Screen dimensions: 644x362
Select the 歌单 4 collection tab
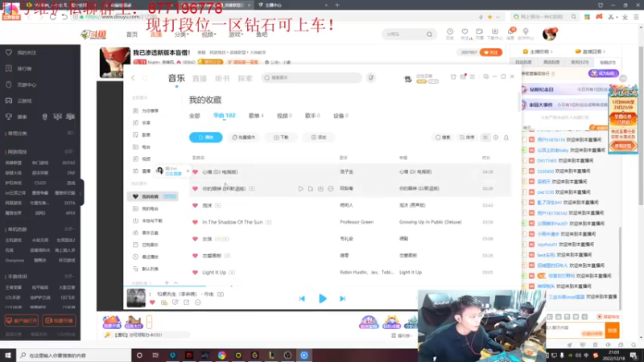coord(256,116)
